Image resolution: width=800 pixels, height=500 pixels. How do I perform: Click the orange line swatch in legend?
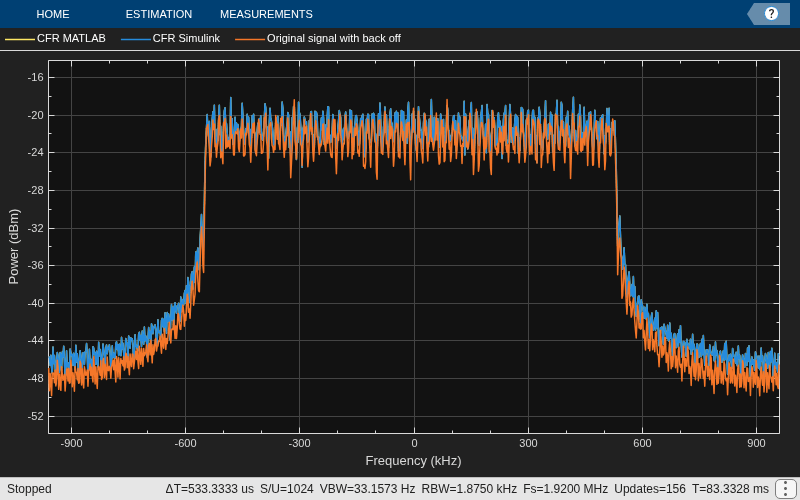(x=250, y=39)
